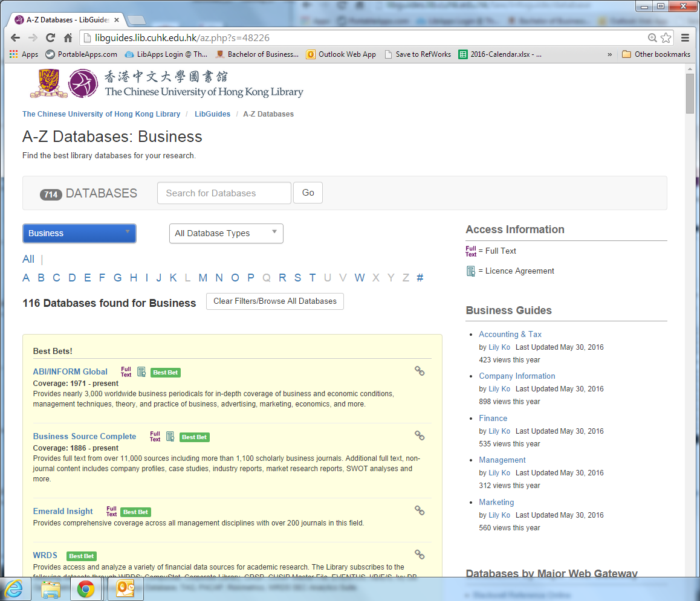700x601 pixels.
Task: Show All letters in the alphabet filter
Action: (28, 259)
